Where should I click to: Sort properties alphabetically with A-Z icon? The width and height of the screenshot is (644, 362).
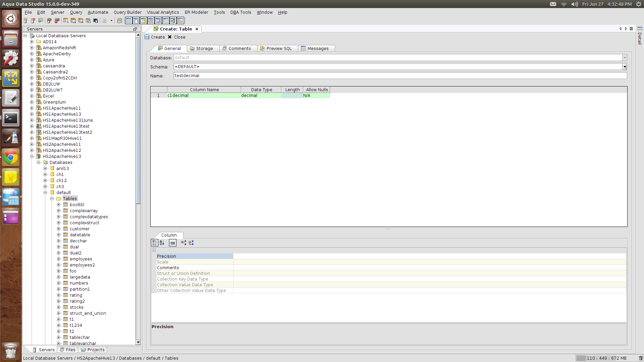pyautogui.click(x=162, y=243)
